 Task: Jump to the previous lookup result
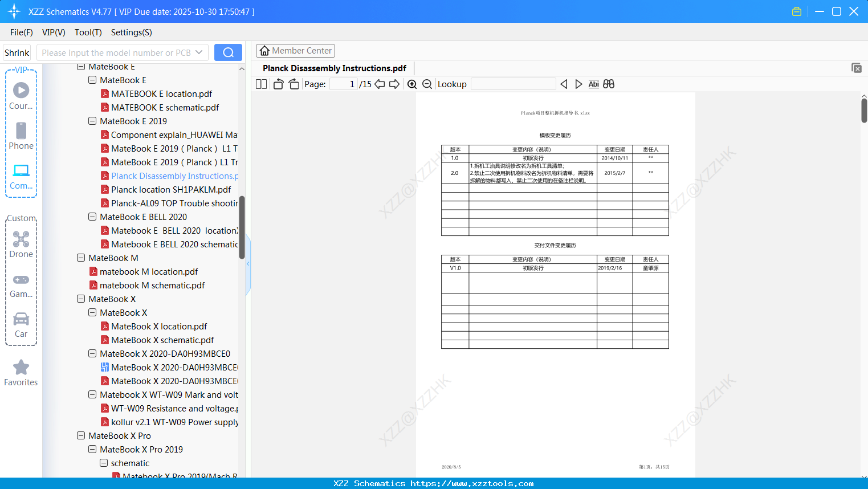point(564,84)
